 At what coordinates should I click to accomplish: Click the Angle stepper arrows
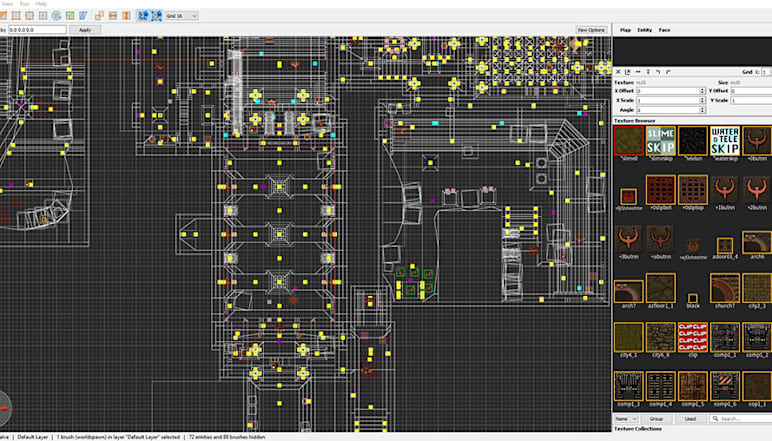tap(703, 110)
